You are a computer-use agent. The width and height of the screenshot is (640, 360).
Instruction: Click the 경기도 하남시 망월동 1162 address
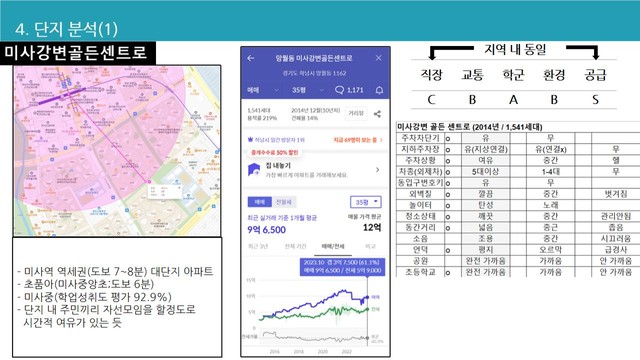pyautogui.click(x=314, y=73)
